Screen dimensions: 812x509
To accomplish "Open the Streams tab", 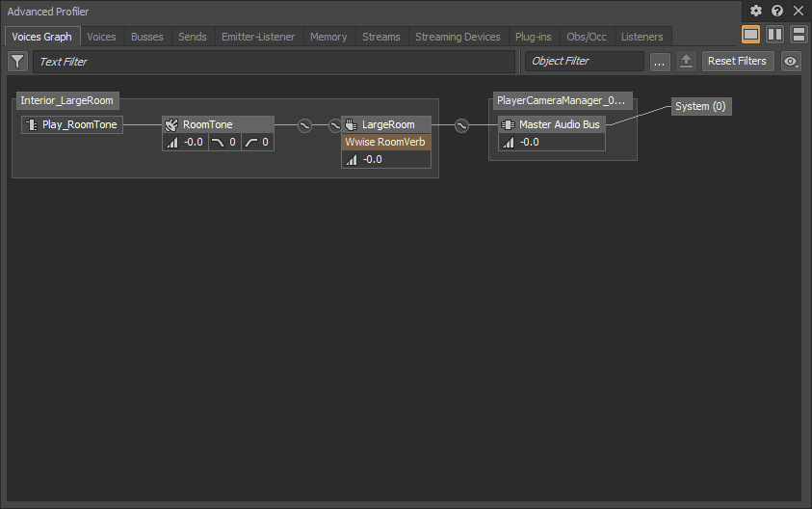I will [x=381, y=37].
